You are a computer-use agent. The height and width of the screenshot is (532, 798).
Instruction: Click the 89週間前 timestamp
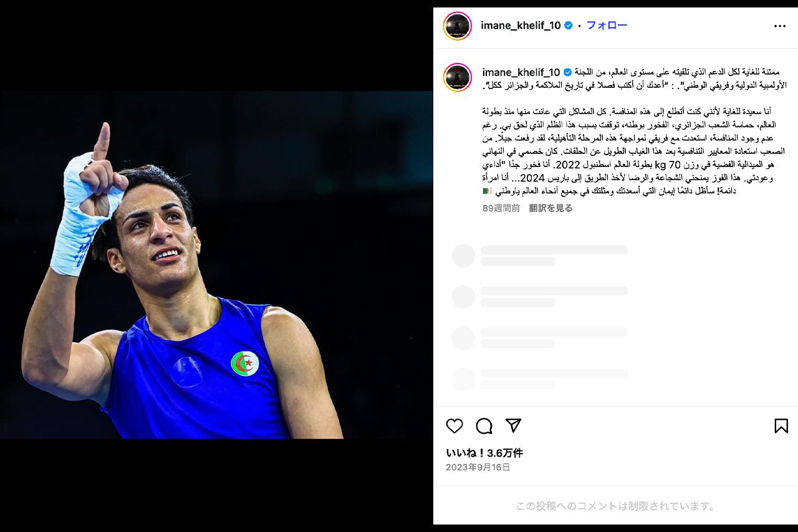501,208
